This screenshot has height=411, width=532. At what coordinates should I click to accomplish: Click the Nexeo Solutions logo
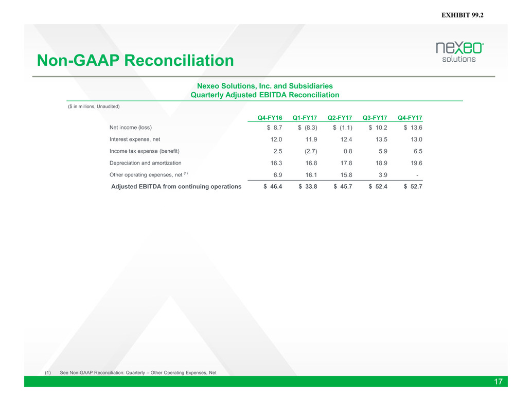(x=459, y=52)
